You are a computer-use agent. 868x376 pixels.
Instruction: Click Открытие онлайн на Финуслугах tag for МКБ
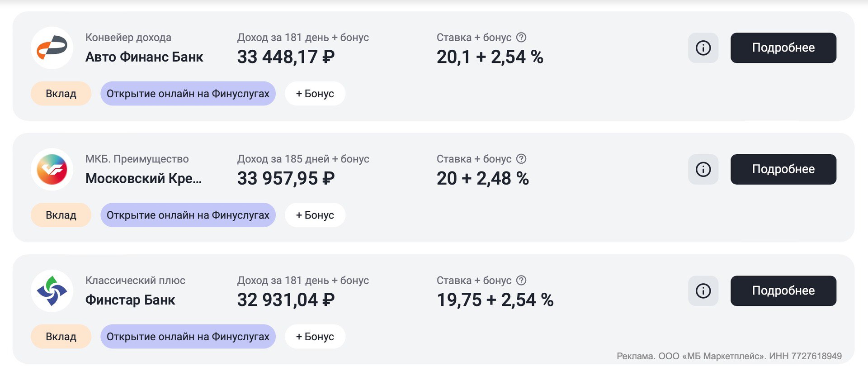[x=188, y=215]
